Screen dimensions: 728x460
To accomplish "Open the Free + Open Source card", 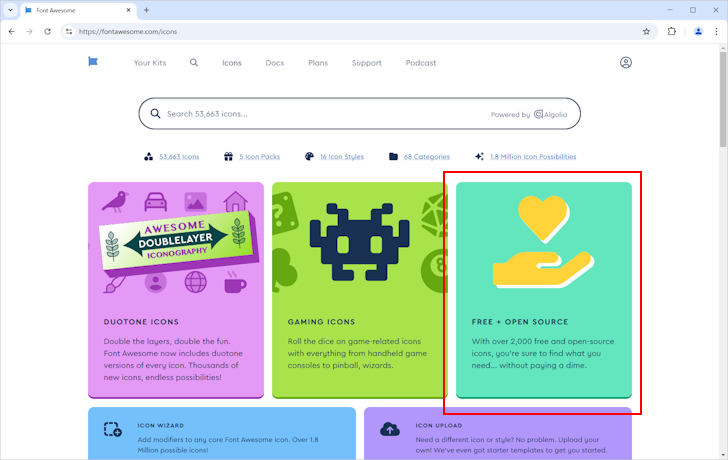I will click(x=543, y=290).
